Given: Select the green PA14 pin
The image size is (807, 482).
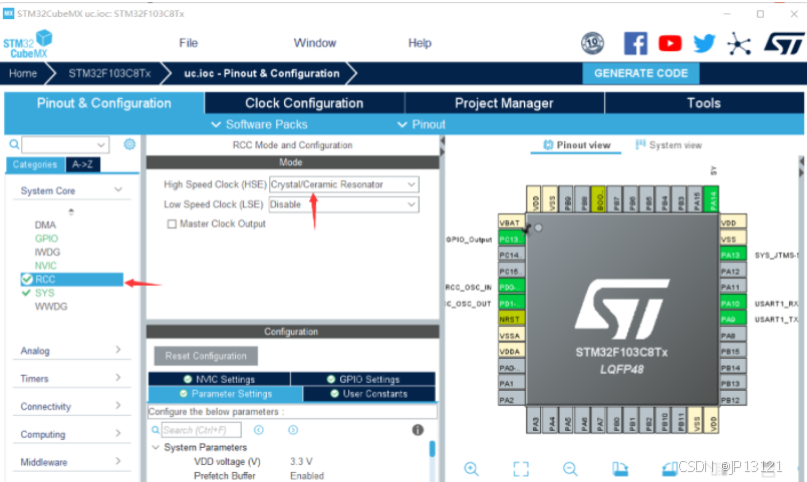Looking at the screenshot, I should click(712, 199).
